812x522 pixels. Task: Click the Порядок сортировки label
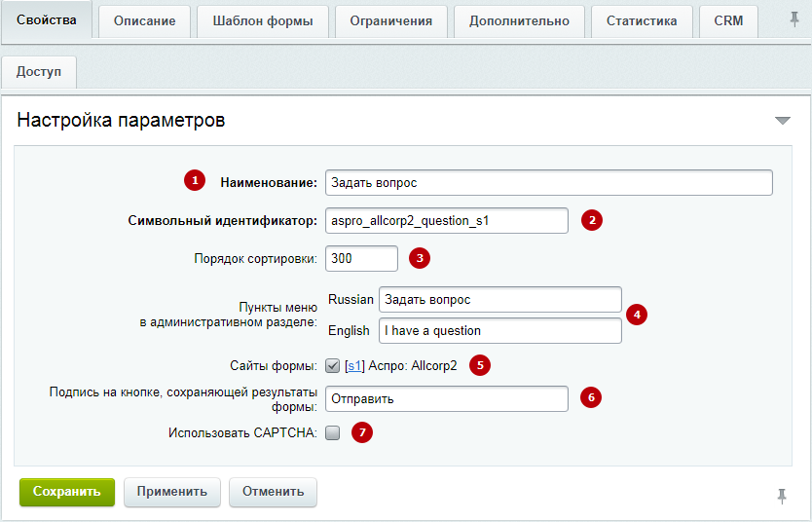pyautogui.click(x=255, y=258)
